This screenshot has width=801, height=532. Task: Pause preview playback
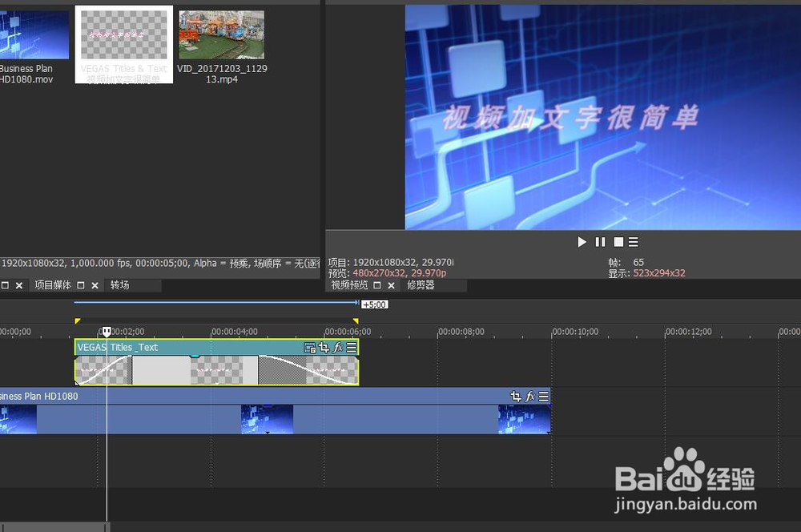click(x=600, y=241)
